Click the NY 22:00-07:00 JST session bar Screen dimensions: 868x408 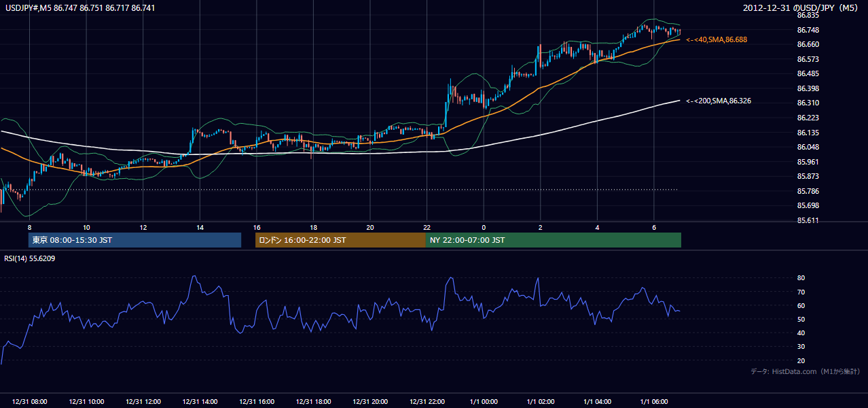coord(554,240)
